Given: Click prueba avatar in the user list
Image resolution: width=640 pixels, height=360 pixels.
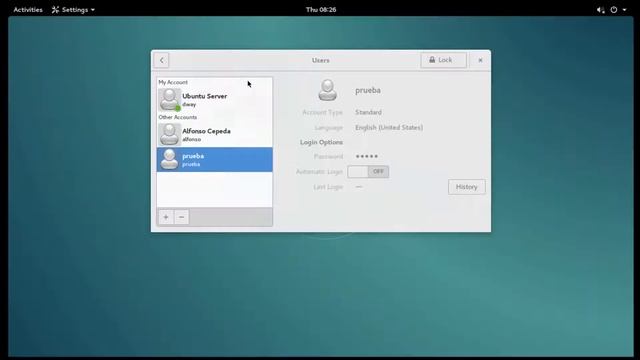Looking at the screenshot, I should (169, 160).
